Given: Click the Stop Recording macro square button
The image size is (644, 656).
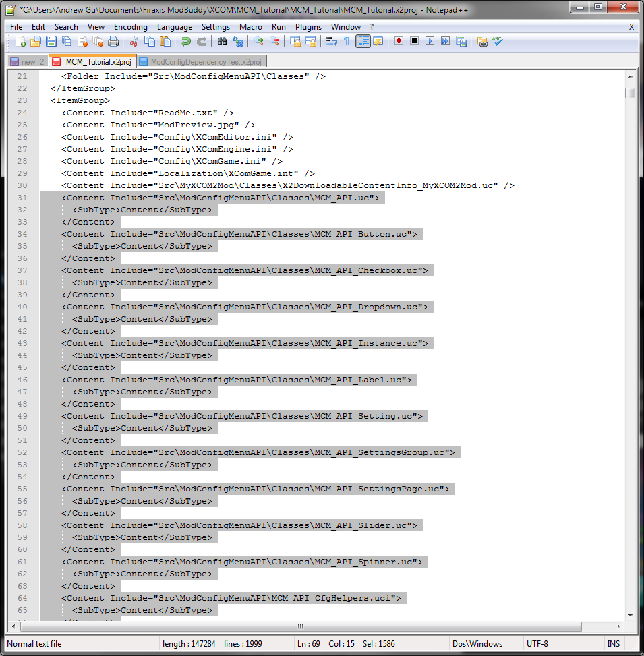Looking at the screenshot, I should tap(414, 41).
